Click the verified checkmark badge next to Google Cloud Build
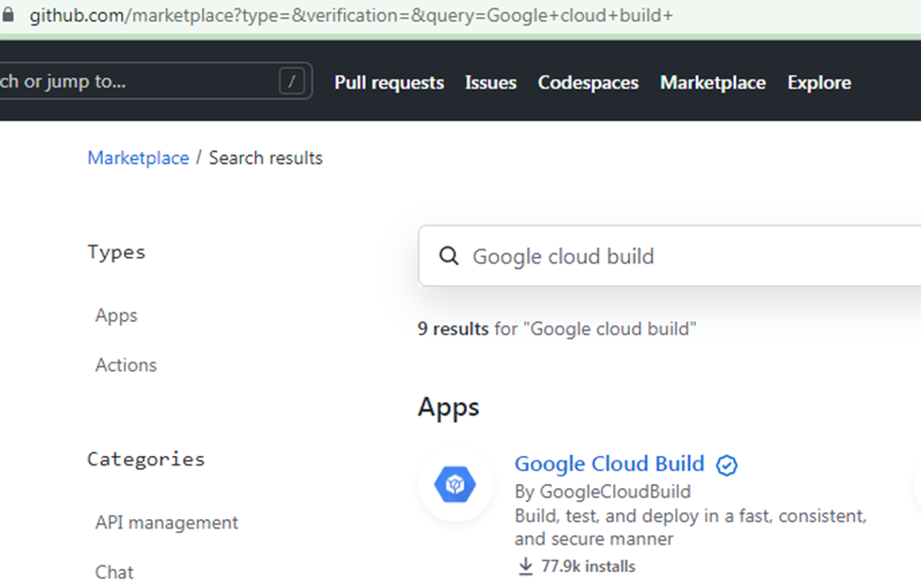 [726, 464]
